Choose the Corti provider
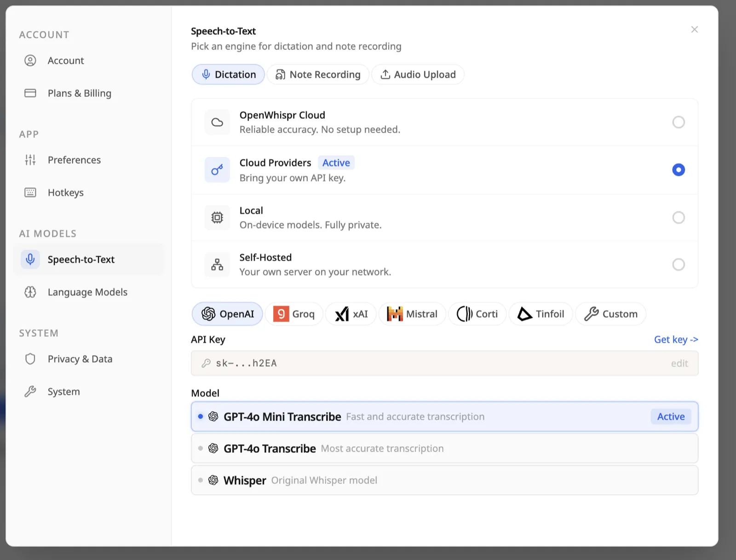Image resolution: width=736 pixels, height=560 pixels. pos(477,314)
